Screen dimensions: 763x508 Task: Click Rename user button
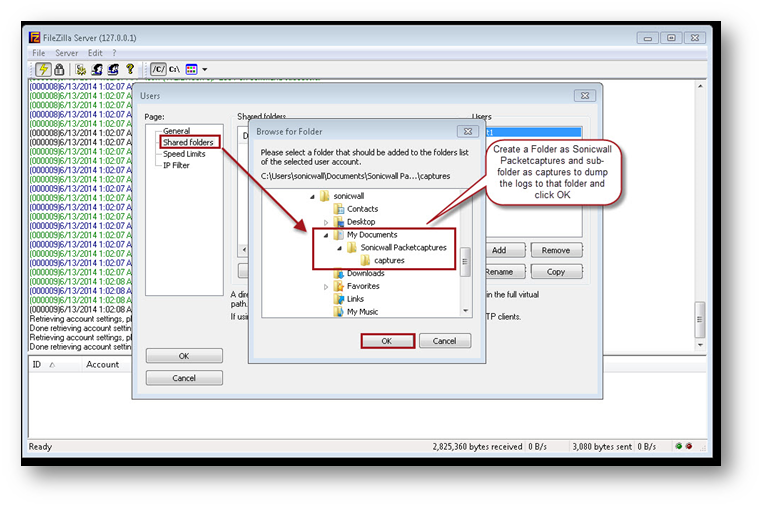(x=505, y=272)
